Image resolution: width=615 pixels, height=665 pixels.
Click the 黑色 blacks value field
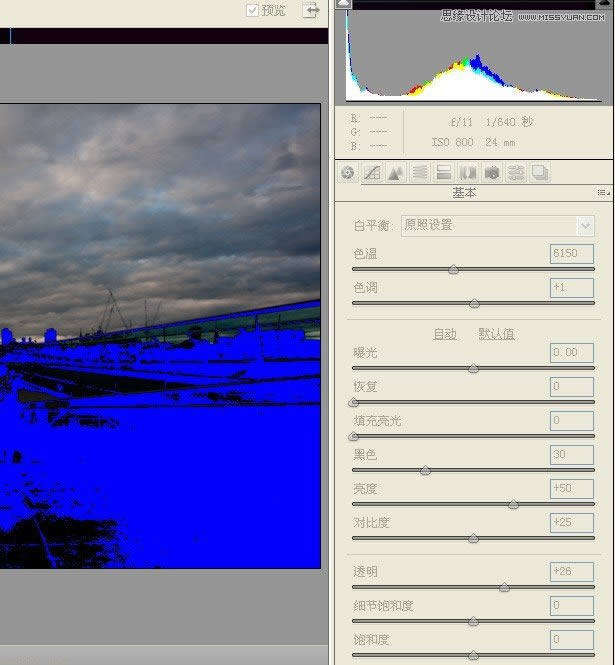tap(571, 455)
